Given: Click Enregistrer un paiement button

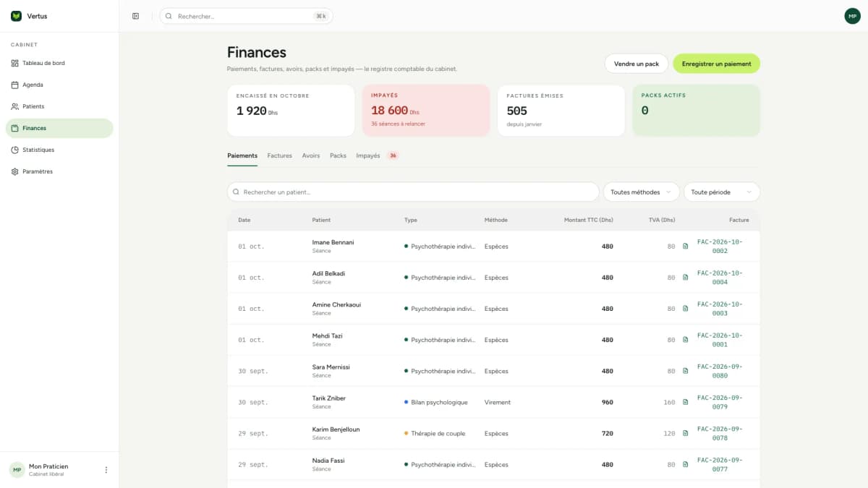Looking at the screenshot, I should click(x=716, y=64).
